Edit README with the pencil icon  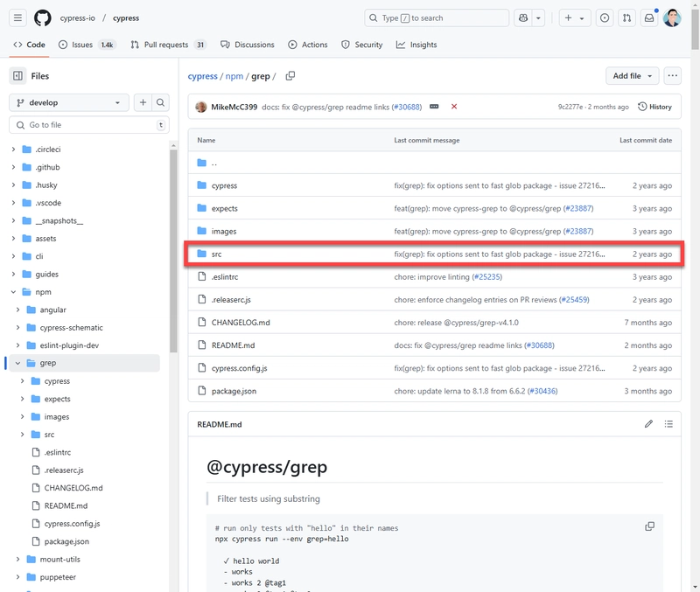pyautogui.click(x=648, y=424)
